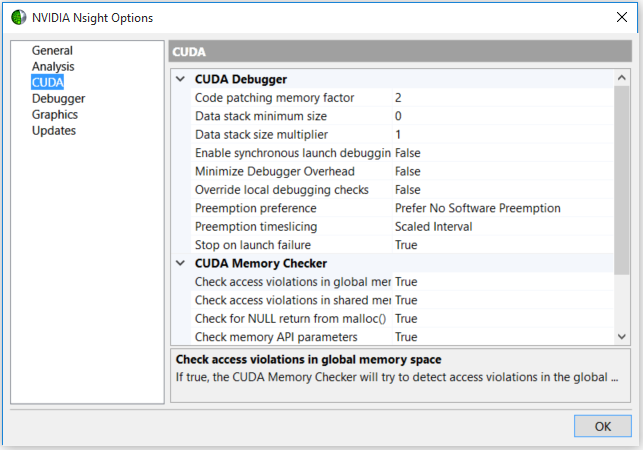Select the Preemption timeslicing label
643x450 pixels.
[256, 227]
